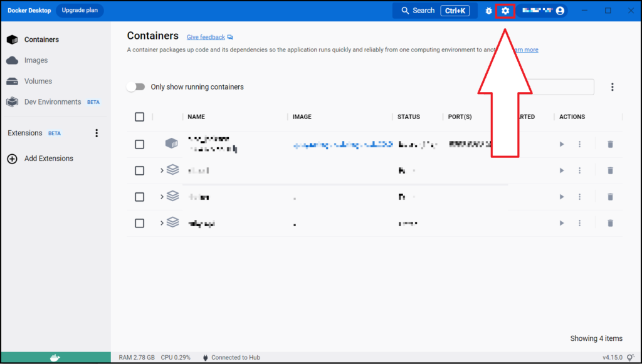
Task: Open the Extensions section
Action: (x=24, y=133)
